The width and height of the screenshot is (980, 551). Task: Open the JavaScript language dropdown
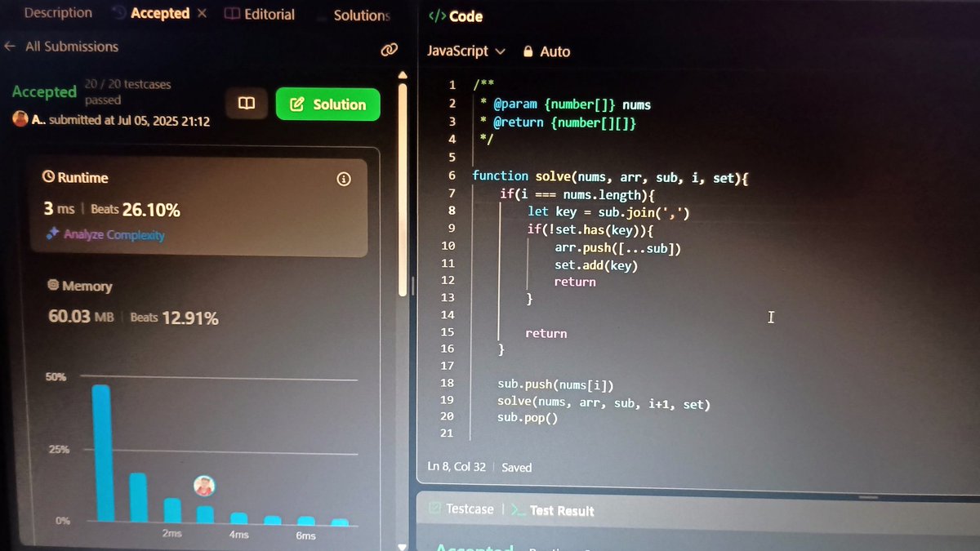[466, 51]
